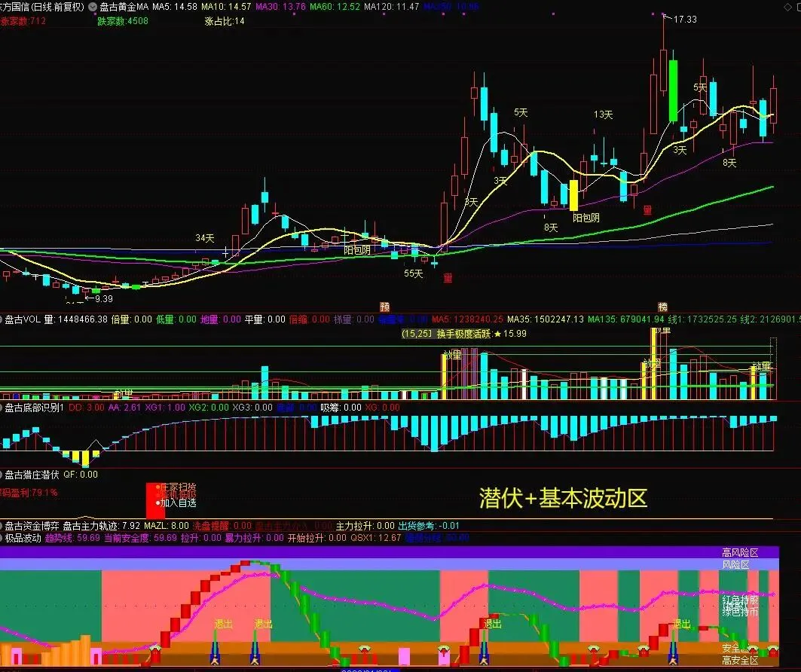This screenshot has height=672, width=801.
Task: Click volume MA35: 1502247.13 value
Action: pyautogui.click(x=545, y=319)
